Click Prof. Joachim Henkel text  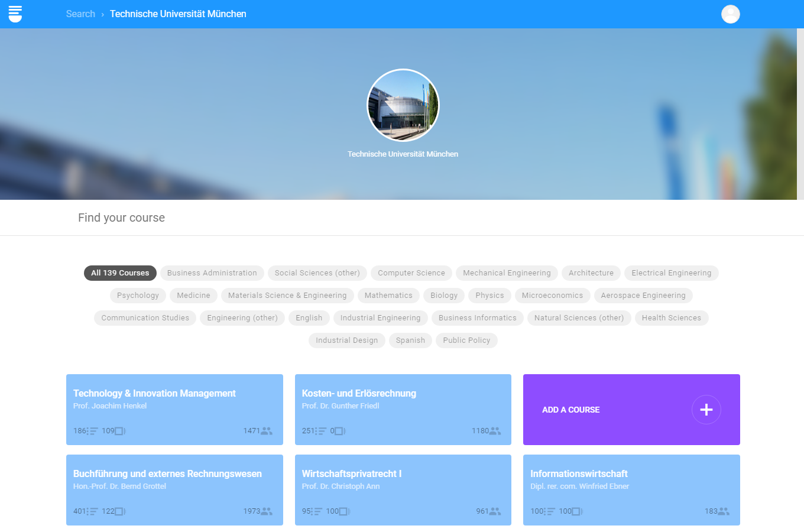tap(110, 406)
